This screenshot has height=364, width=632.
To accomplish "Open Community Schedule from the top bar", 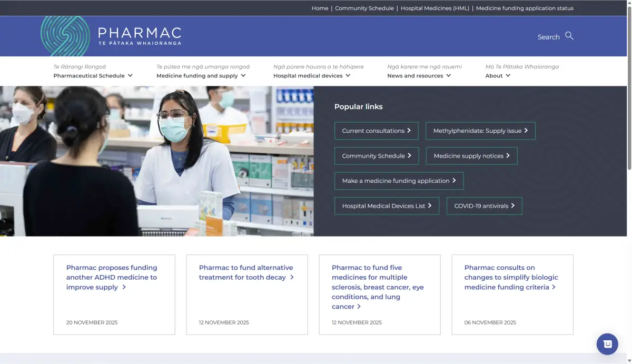I will coord(364,8).
